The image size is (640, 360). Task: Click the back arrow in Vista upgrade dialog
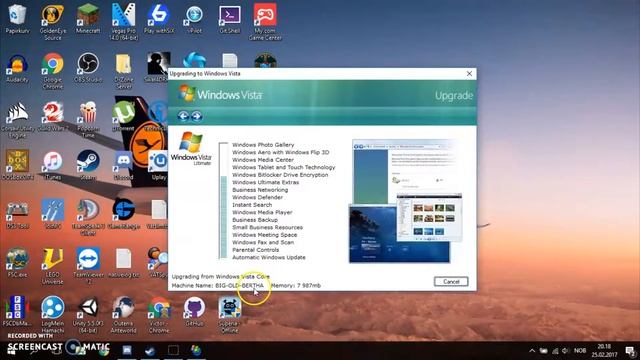click(183, 116)
